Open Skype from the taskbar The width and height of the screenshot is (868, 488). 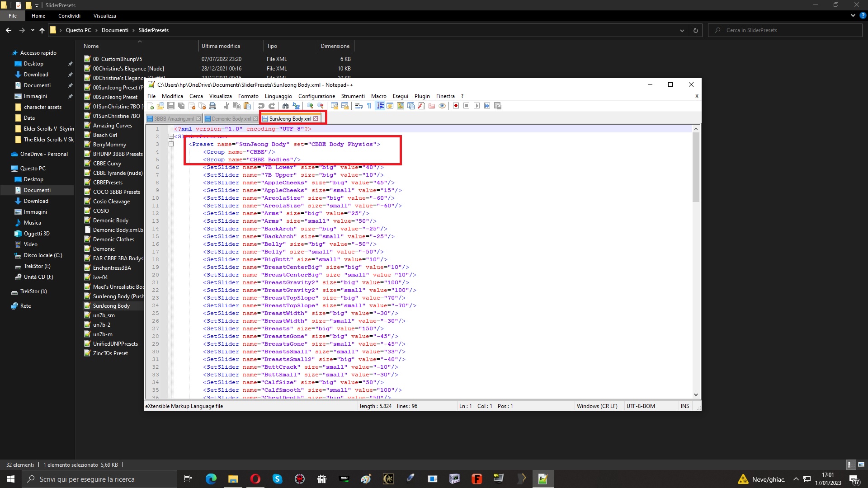277,479
